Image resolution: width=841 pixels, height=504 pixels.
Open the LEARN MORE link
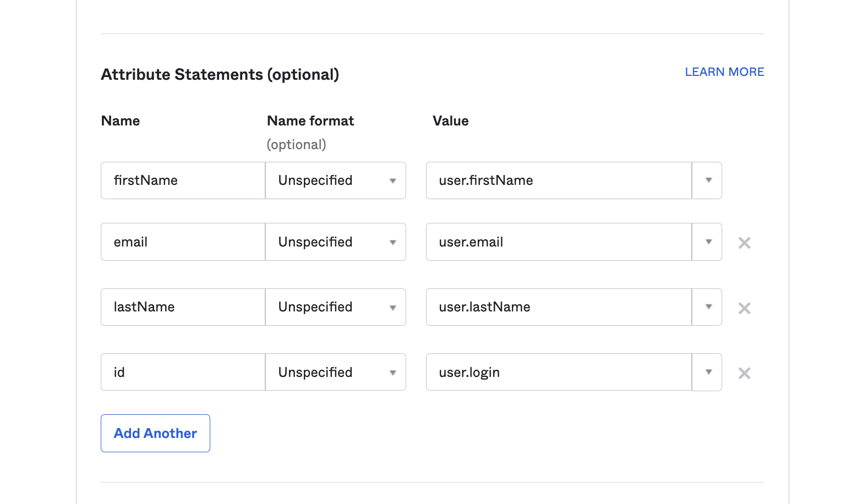coord(724,72)
